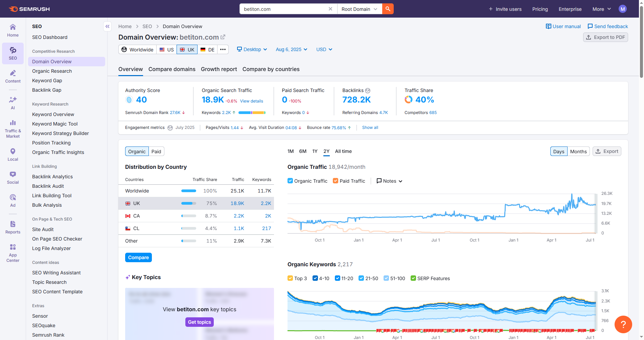Click Show all engagement metrics
The width and height of the screenshot is (644, 340).
[370, 128]
